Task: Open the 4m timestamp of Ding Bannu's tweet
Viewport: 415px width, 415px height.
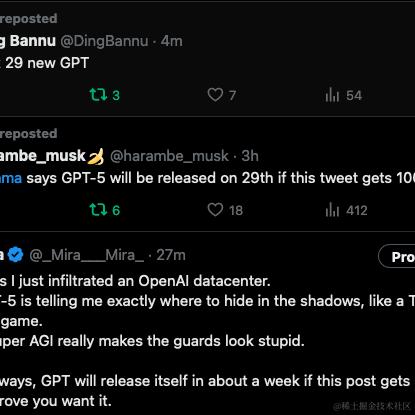Action: (171, 41)
